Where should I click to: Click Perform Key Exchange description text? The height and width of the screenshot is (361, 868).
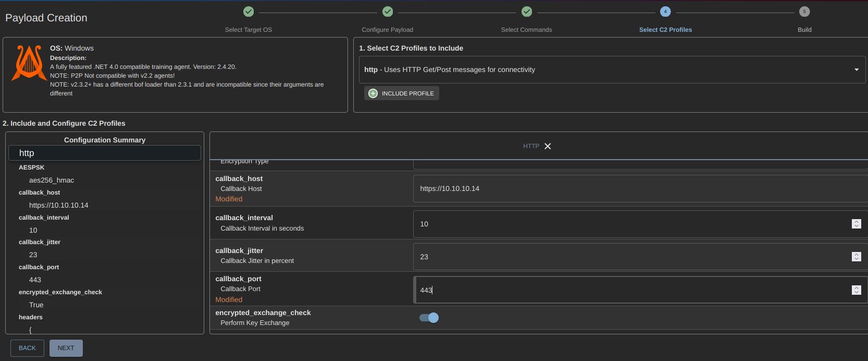tap(255, 323)
